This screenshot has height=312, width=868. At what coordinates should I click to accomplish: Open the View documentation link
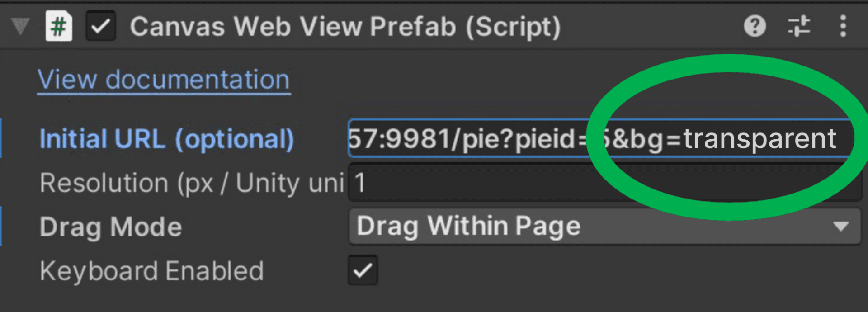point(164,79)
